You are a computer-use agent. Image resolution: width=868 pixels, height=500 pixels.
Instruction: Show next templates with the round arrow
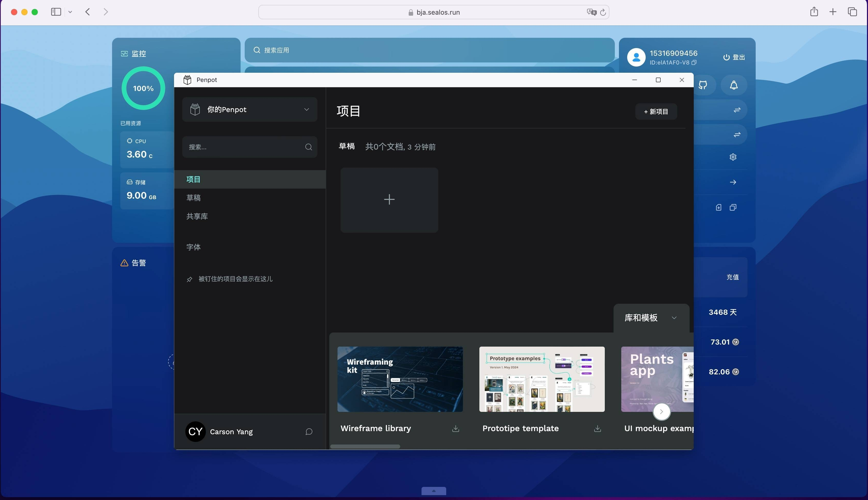coord(662,412)
